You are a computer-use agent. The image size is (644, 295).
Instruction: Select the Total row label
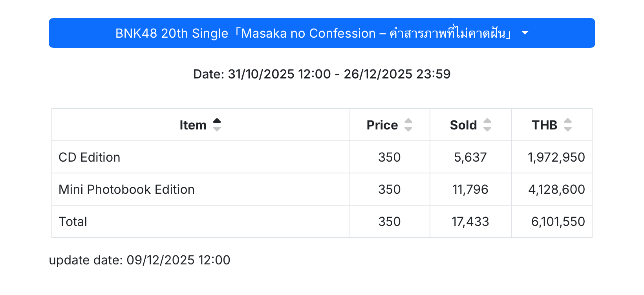click(x=73, y=222)
